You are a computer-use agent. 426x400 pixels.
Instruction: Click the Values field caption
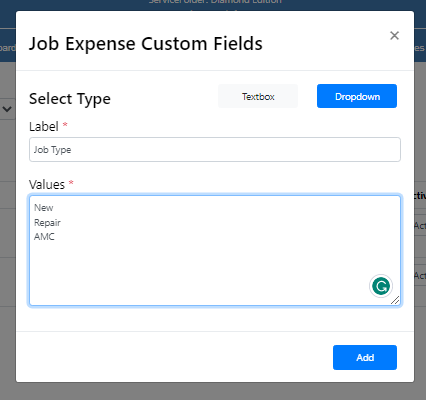point(47,185)
